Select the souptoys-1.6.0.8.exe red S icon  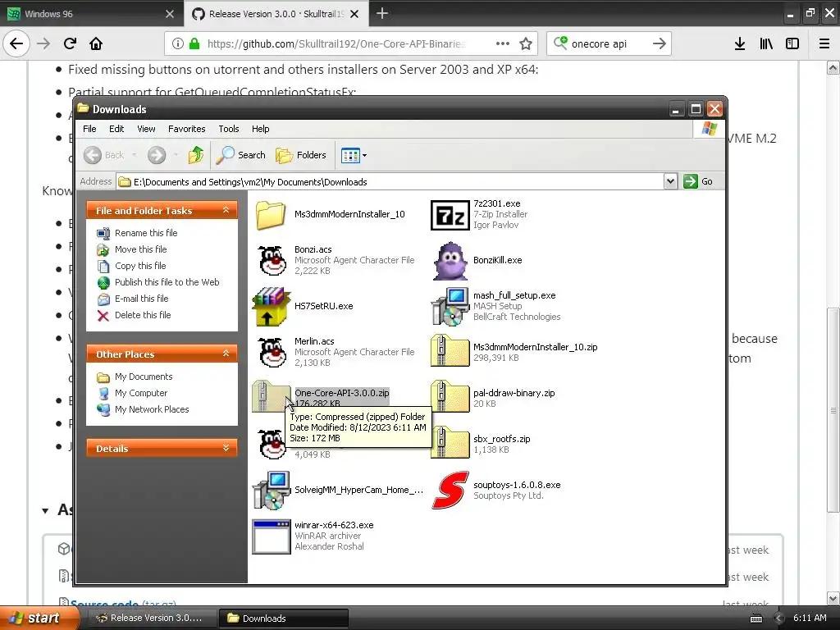(450, 491)
